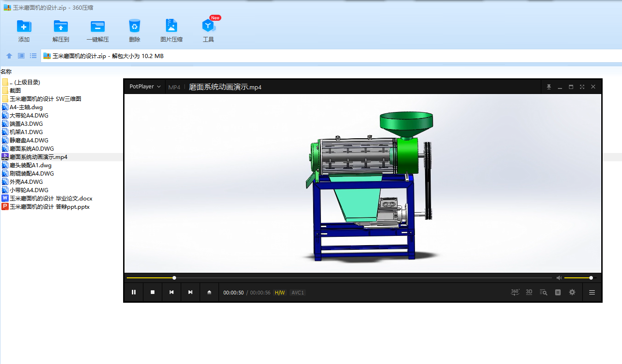
Task: Close the PotPlayer window
Action: coord(593,87)
